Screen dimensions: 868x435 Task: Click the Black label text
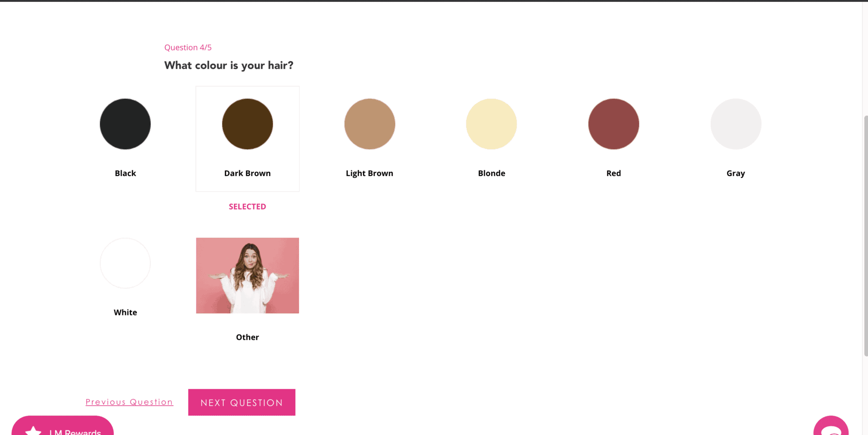coord(125,173)
